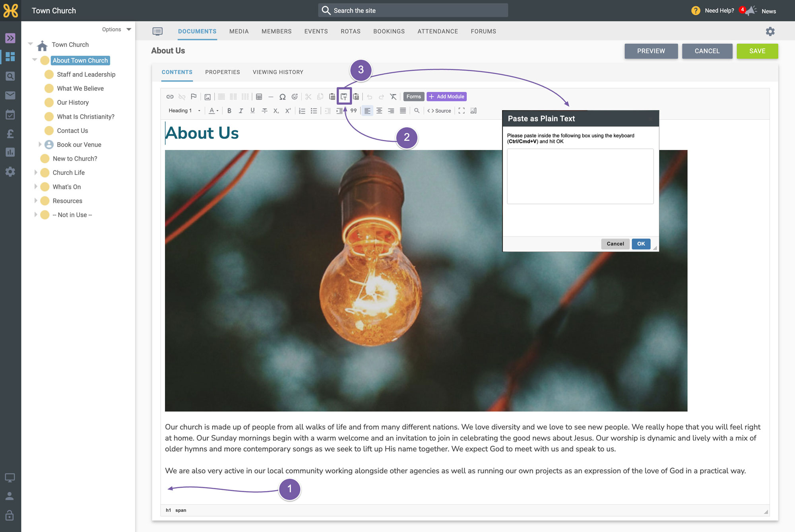
Task: Justify the text
Action: click(403, 111)
